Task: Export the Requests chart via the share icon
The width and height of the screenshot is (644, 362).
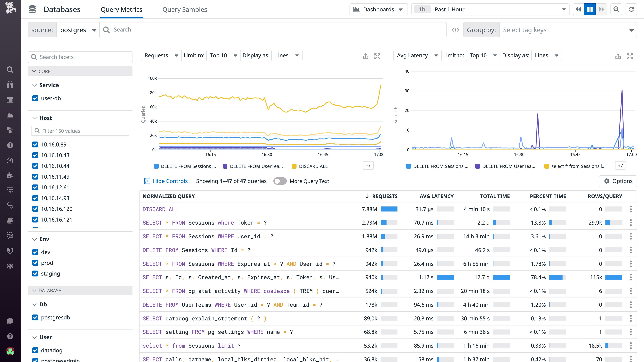Action: 365,56
